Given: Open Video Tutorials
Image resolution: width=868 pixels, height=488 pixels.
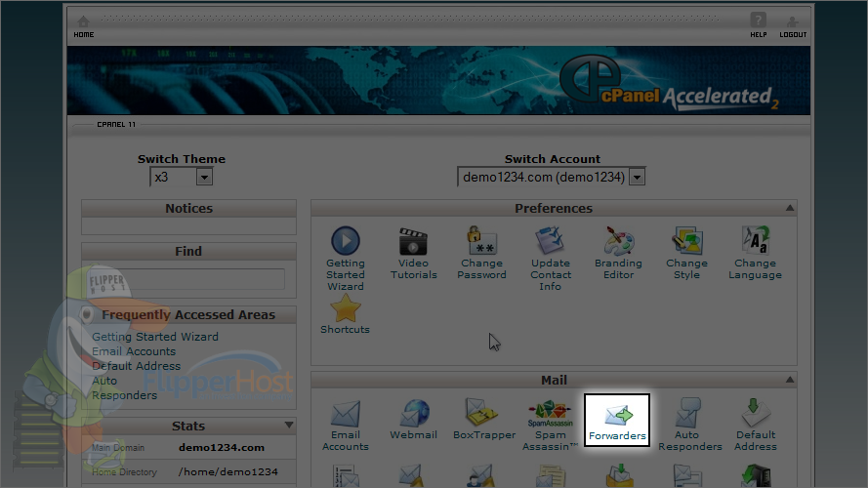Looking at the screenshot, I should point(414,253).
